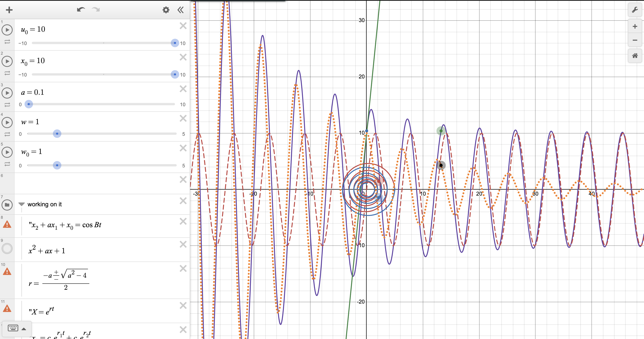Screen dimensions: 644x339
Task: Select the black point on the graph
Action: [x=441, y=165]
